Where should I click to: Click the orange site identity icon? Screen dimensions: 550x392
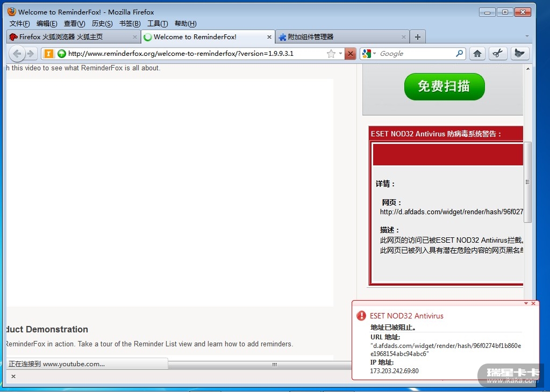point(49,54)
